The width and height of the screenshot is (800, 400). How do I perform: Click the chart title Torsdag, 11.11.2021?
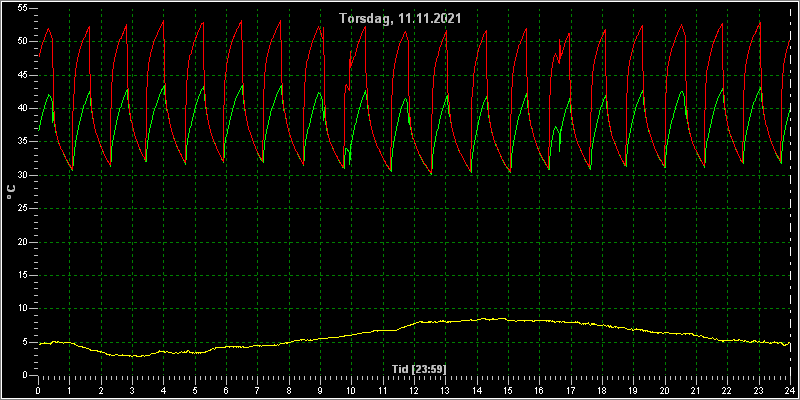401,19
